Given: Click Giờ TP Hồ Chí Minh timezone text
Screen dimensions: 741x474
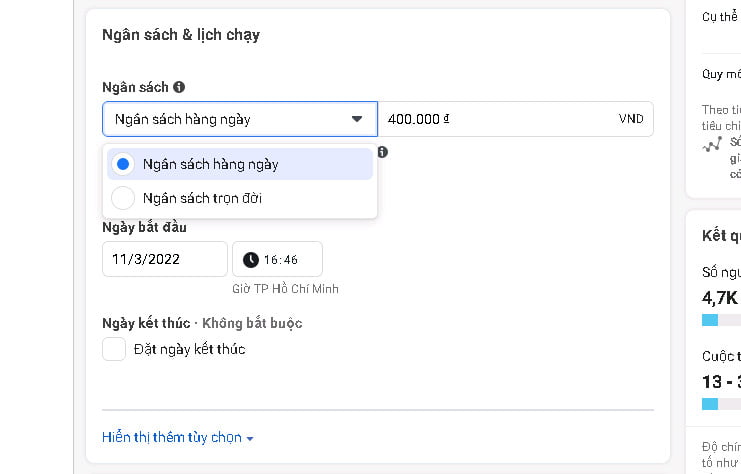Looking at the screenshot, I should point(285,289).
